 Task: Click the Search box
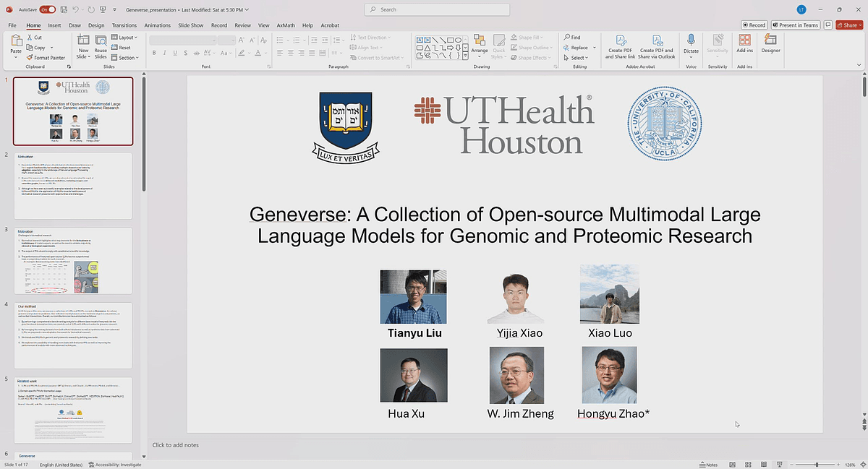click(437, 9)
